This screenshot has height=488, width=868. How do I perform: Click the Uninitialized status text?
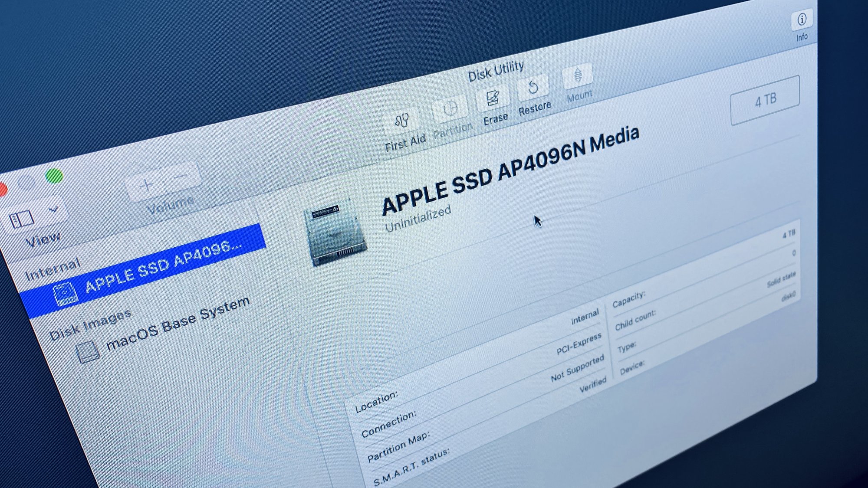coord(418,219)
